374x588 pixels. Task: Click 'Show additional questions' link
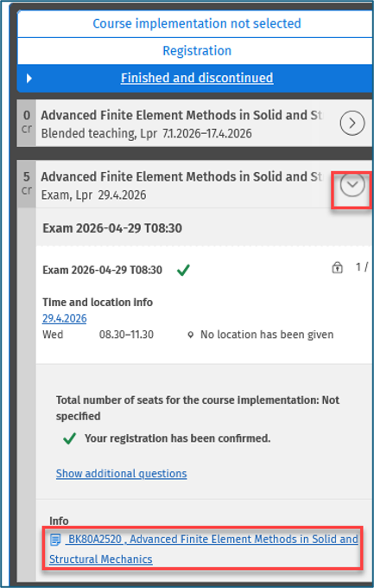122,474
